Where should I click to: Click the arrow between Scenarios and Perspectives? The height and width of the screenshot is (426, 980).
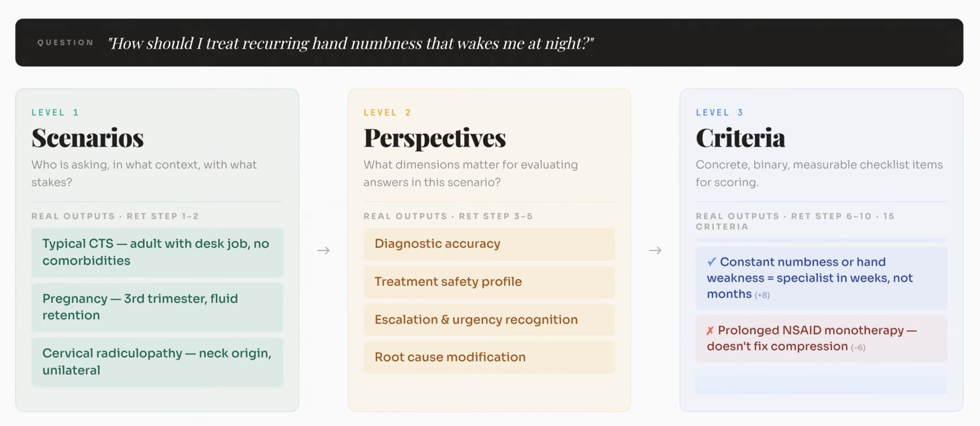point(323,250)
